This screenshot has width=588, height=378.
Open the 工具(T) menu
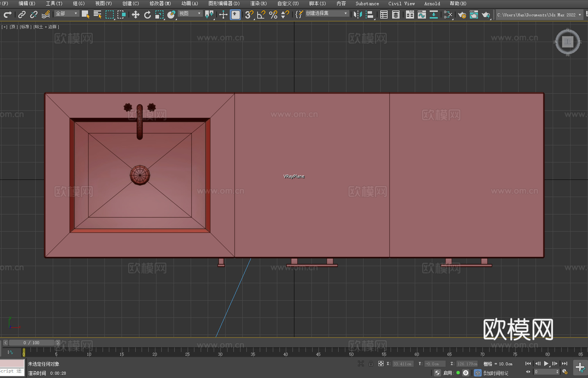click(54, 4)
